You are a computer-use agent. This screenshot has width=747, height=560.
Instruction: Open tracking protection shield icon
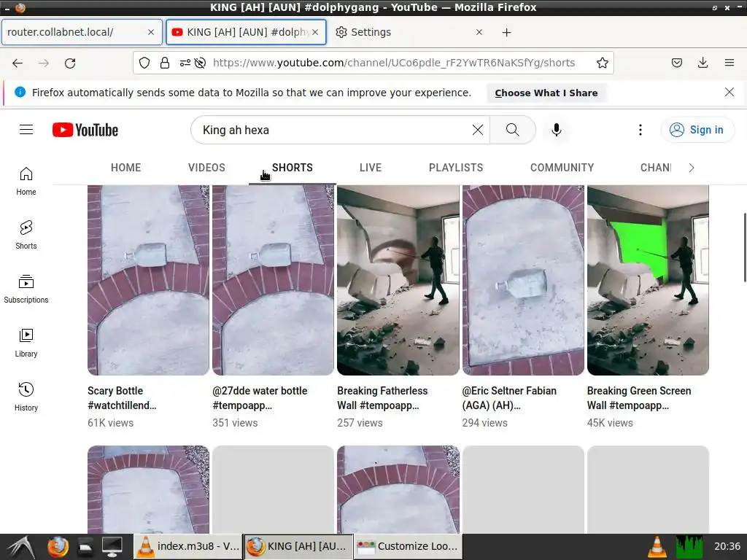click(x=144, y=63)
